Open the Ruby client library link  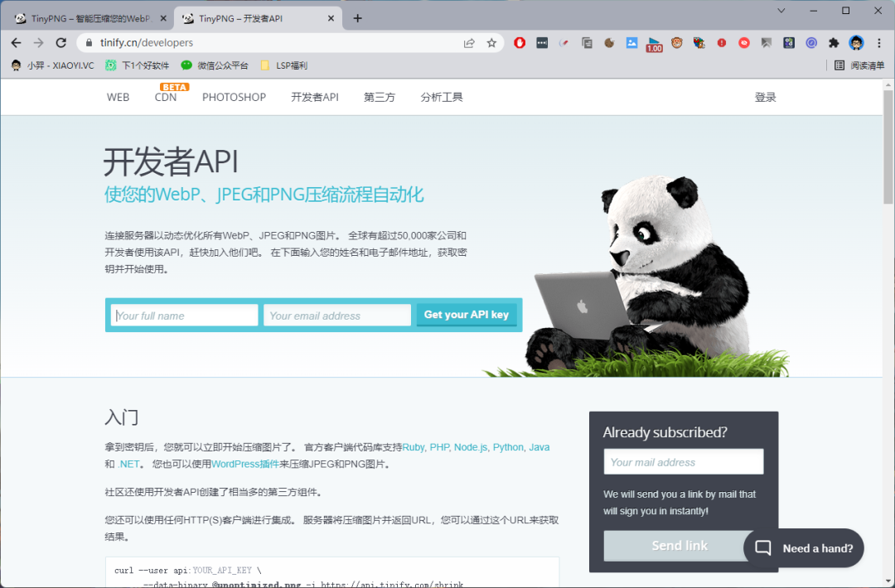[414, 447]
